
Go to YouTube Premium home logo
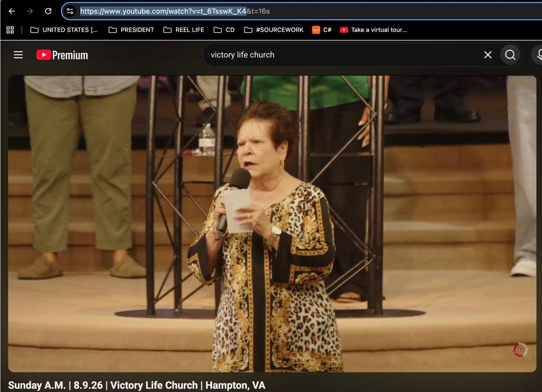62,55
